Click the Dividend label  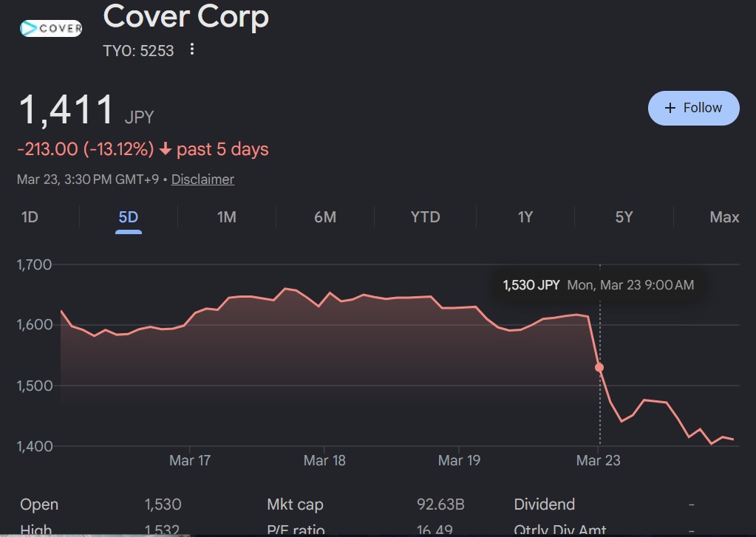coord(545,504)
